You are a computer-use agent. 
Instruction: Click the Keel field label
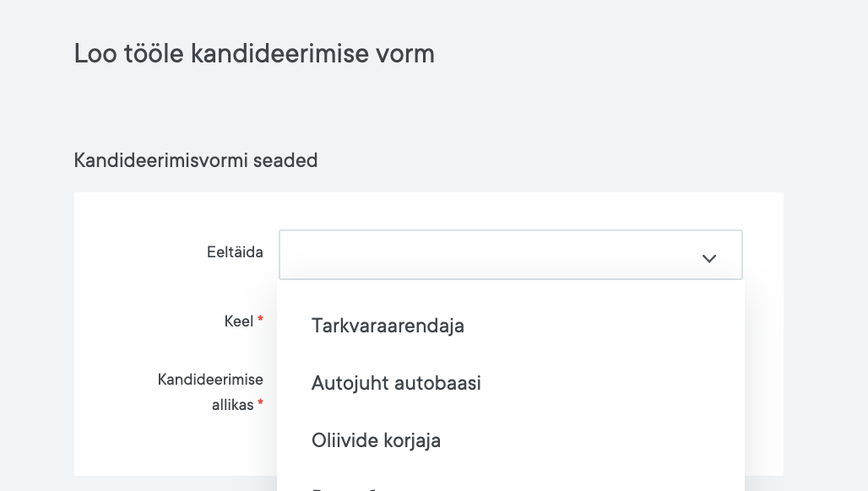(x=239, y=321)
